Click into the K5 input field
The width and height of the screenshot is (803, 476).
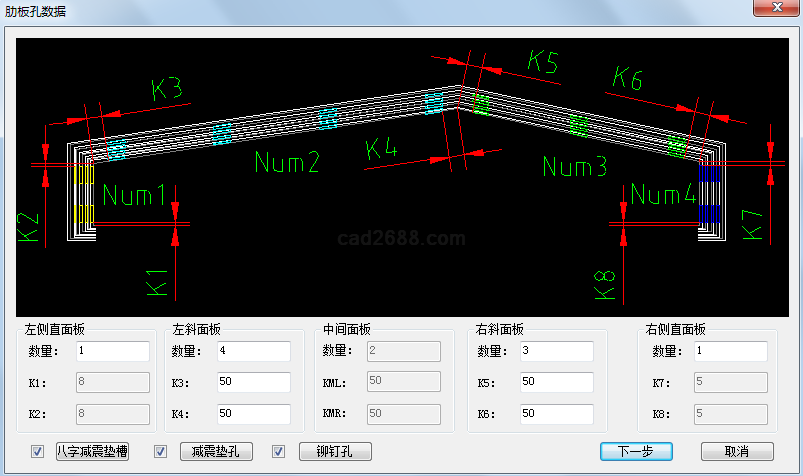coord(556,382)
